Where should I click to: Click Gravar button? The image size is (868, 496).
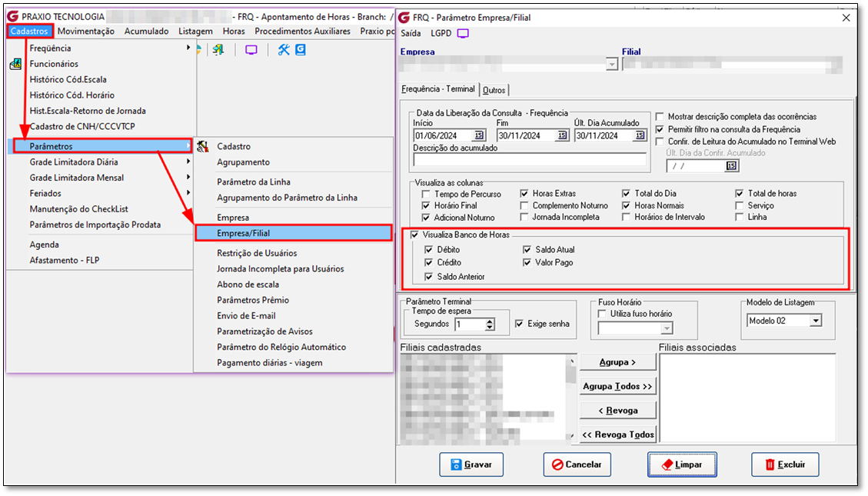coord(471,464)
